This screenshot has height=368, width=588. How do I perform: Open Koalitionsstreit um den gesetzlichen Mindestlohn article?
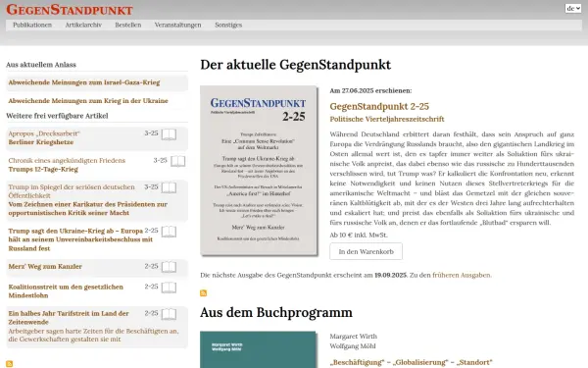66,291
